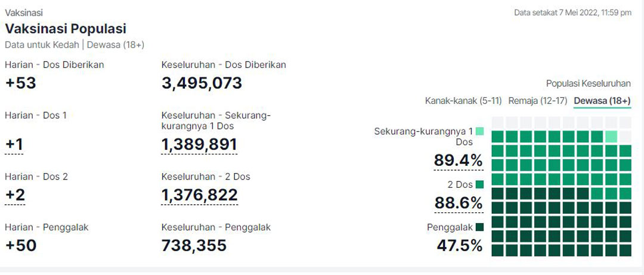Click the Vaksinasi Populasi heading

[x=66, y=29]
